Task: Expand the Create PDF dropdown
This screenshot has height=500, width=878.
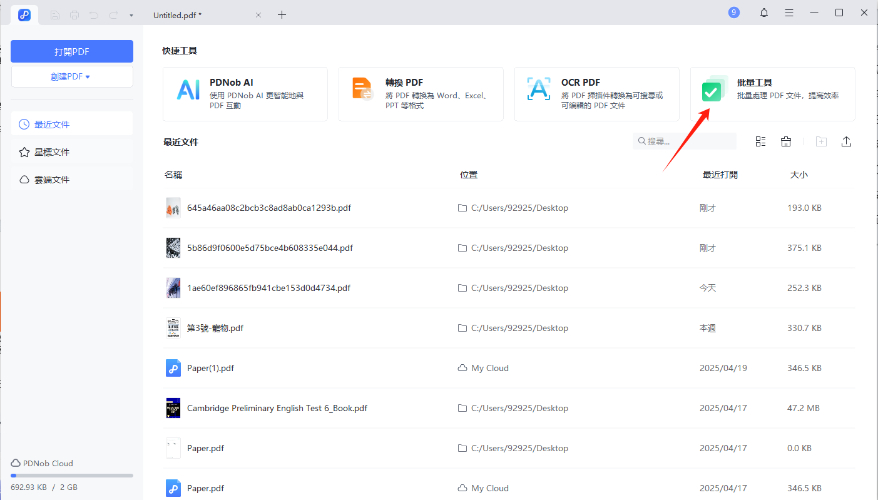Action: pyautogui.click(x=72, y=76)
